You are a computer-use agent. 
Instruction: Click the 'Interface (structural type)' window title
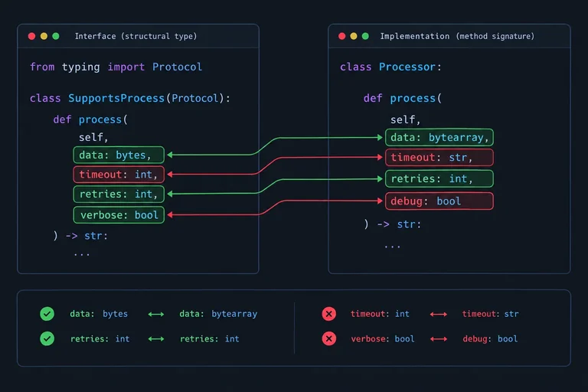coord(136,37)
